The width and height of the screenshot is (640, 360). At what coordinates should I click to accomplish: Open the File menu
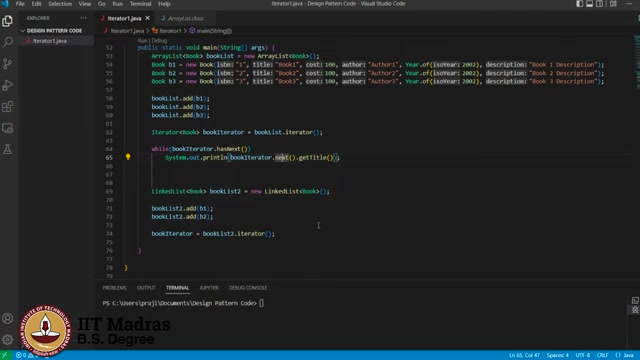point(20,4)
